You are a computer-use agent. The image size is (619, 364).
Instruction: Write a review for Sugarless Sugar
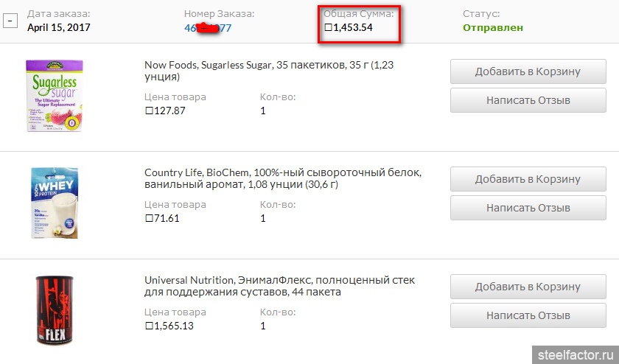528,100
